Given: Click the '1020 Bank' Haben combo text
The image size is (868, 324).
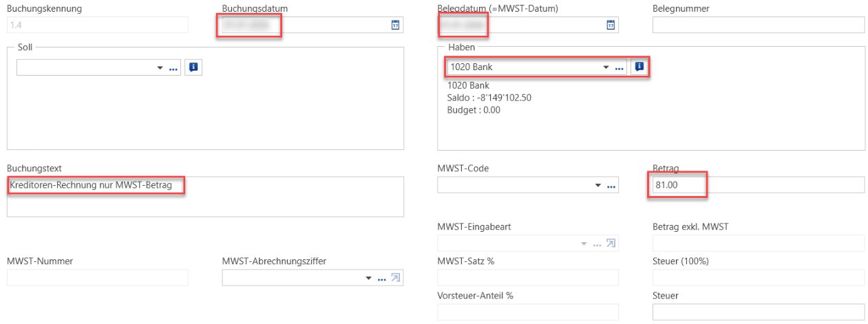Looking at the screenshot, I should (x=472, y=67).
